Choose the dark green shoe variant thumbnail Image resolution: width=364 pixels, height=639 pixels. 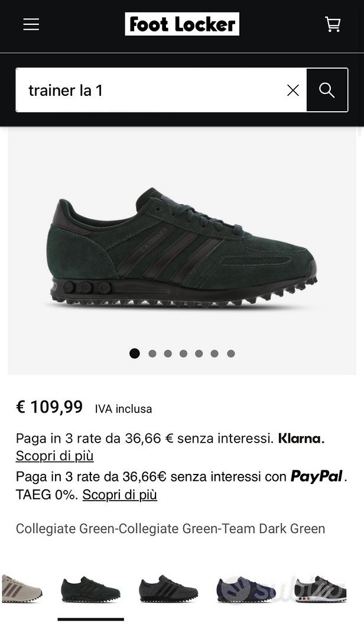(x=91, y=589)
